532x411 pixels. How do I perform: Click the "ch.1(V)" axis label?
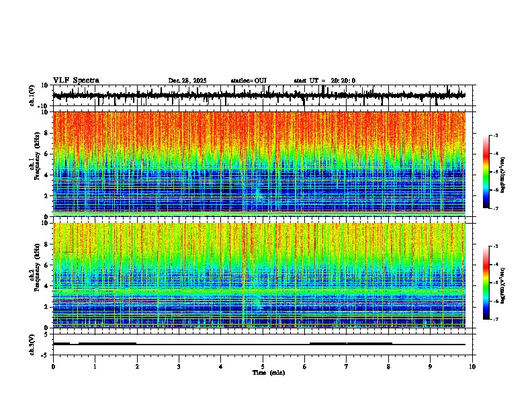click(32, 95)
